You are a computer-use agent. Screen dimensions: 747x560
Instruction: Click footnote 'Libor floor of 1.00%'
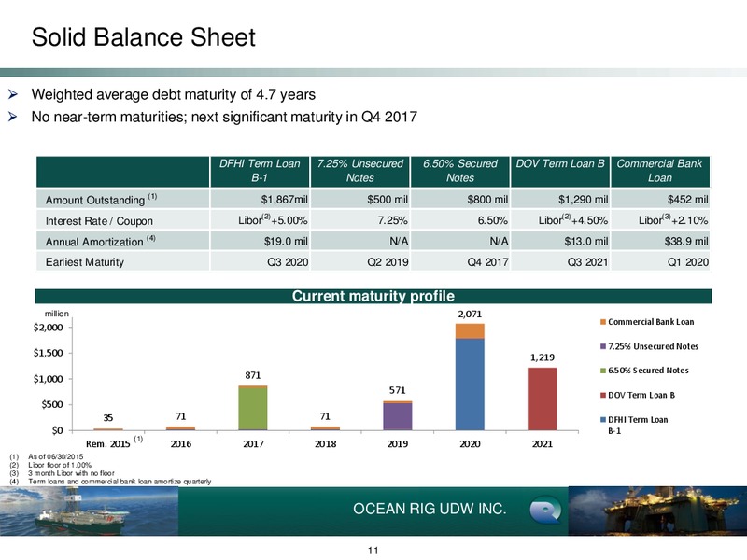tap(60, 465)
